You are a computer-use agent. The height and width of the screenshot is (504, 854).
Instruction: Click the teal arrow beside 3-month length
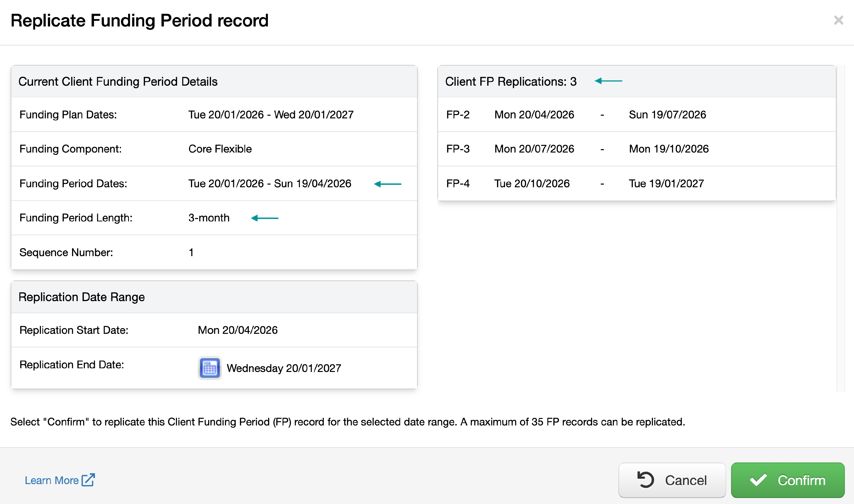tap(265, 218)
